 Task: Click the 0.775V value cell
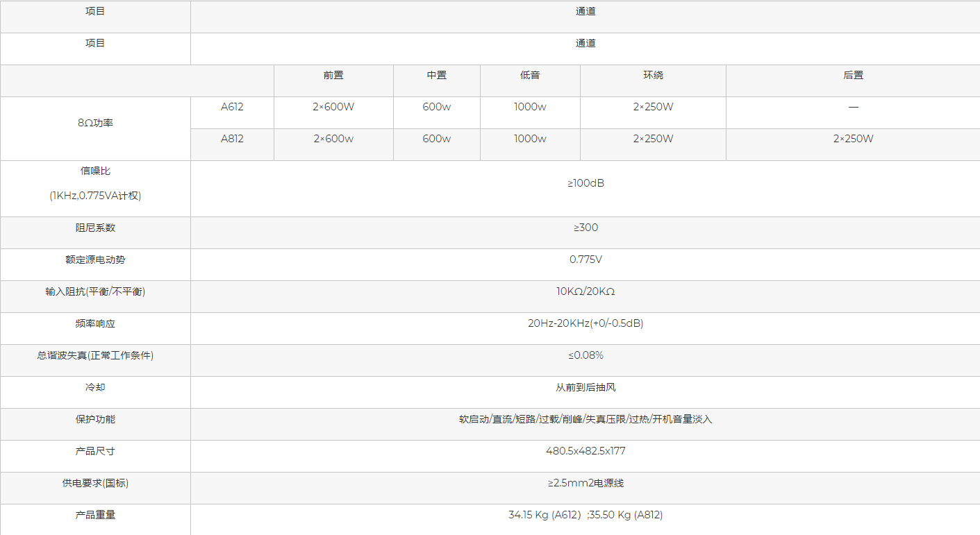click(585, 260)
